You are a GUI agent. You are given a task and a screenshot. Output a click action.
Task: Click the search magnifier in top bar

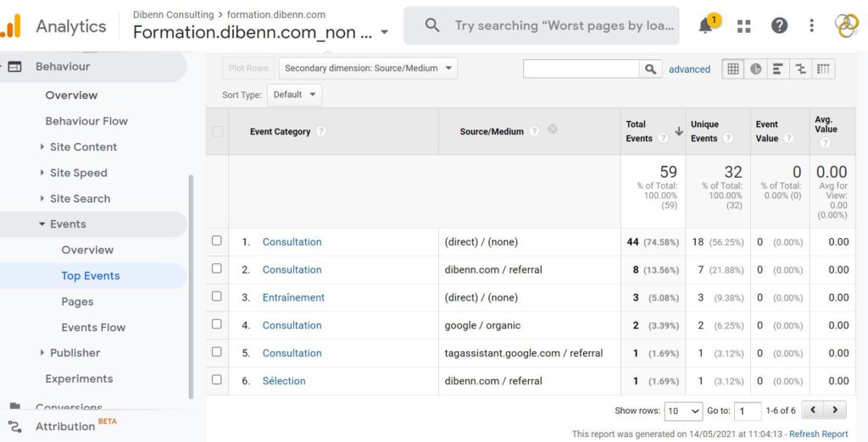(x=432, y=25)
